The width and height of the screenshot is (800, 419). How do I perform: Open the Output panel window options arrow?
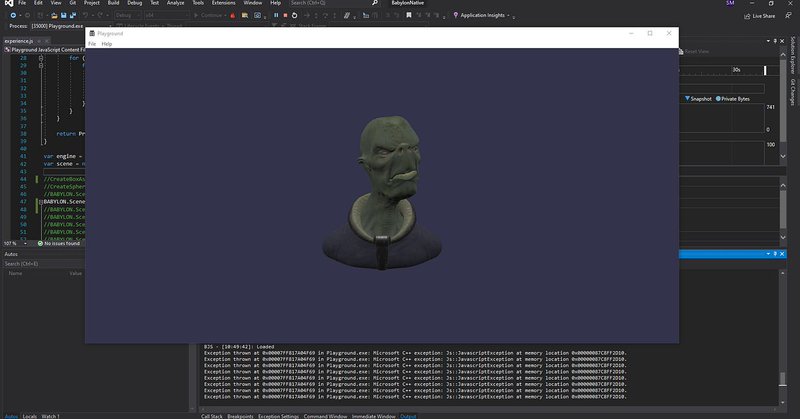[768, 254]
